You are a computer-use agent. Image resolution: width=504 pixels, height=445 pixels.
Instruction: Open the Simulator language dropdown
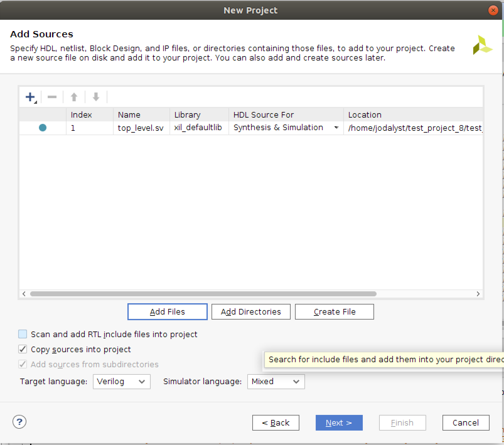tap(276, 381)
